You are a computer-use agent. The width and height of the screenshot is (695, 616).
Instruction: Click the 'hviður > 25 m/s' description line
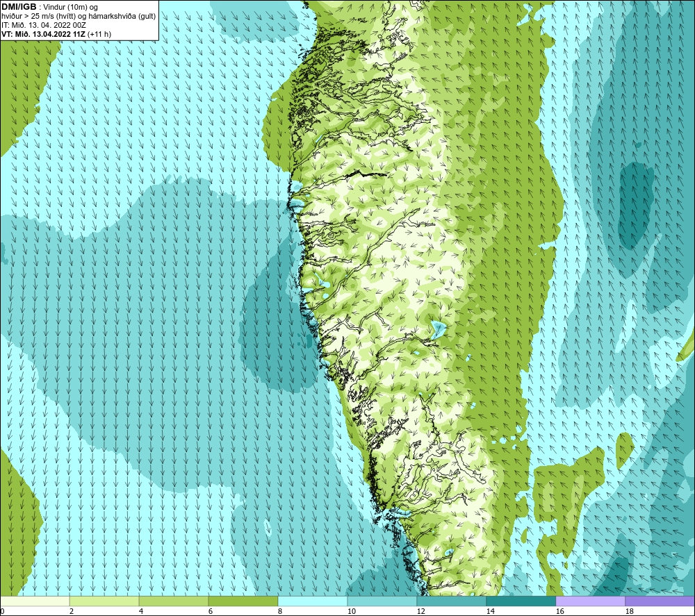(x=79, y=17)
